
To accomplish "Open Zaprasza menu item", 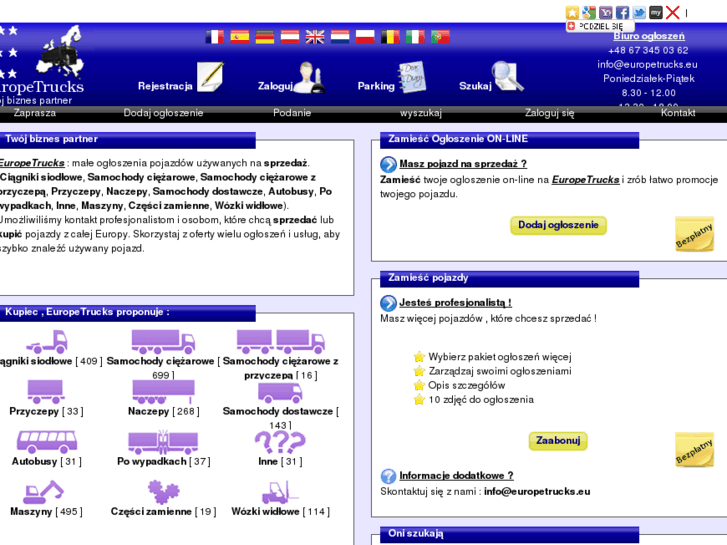I will point(35,113).
